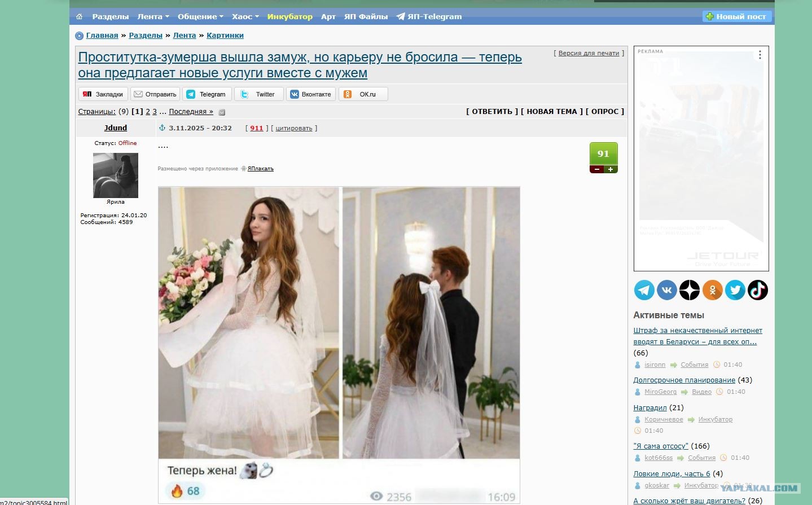The width and height of the screenshot is (812, 505).
Task: Click the breadcrumb arrow icon before Главная
Action: 80,36
